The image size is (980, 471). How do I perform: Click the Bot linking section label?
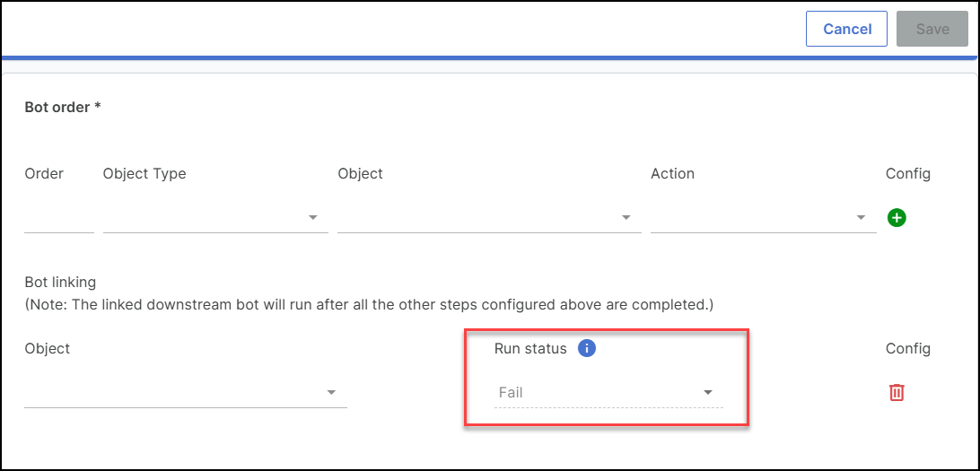60,282
